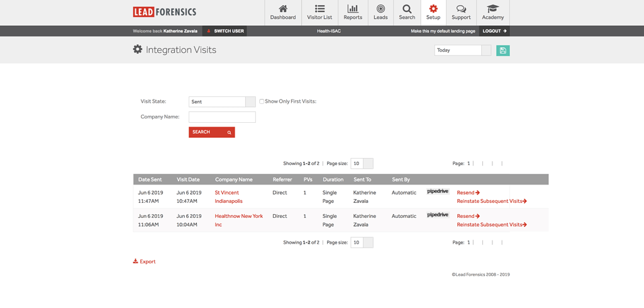This screenshot has height=308, width=644.
Task: Click Make this my default landing page
Action: click(443, 31)
